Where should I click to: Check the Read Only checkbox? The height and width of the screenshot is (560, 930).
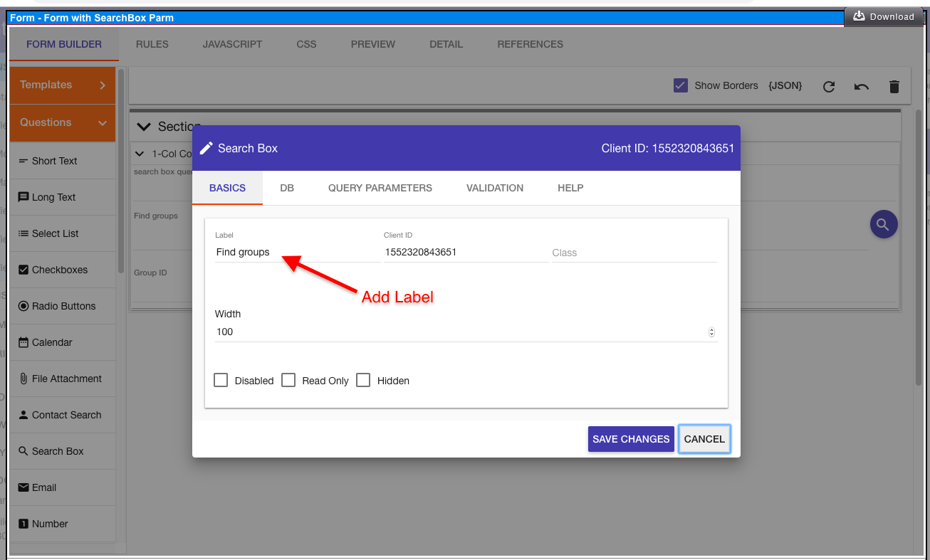(x=288, y=380)
